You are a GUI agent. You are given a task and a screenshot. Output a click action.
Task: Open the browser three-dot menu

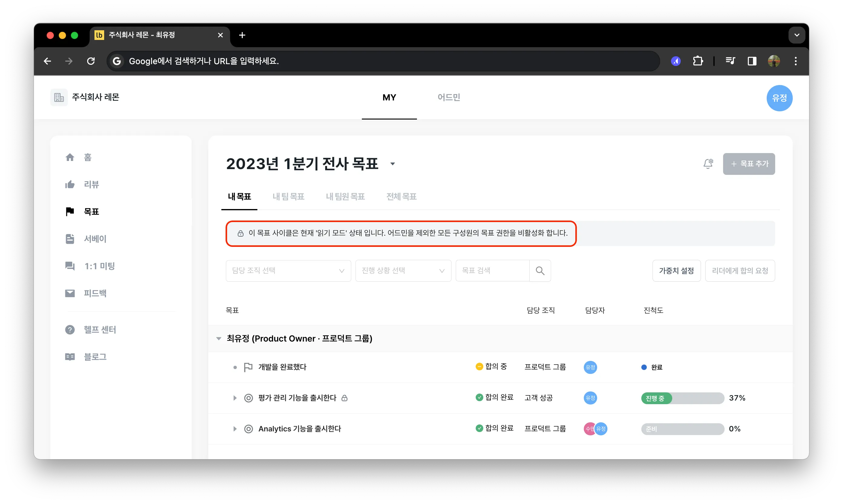point(795,61)
